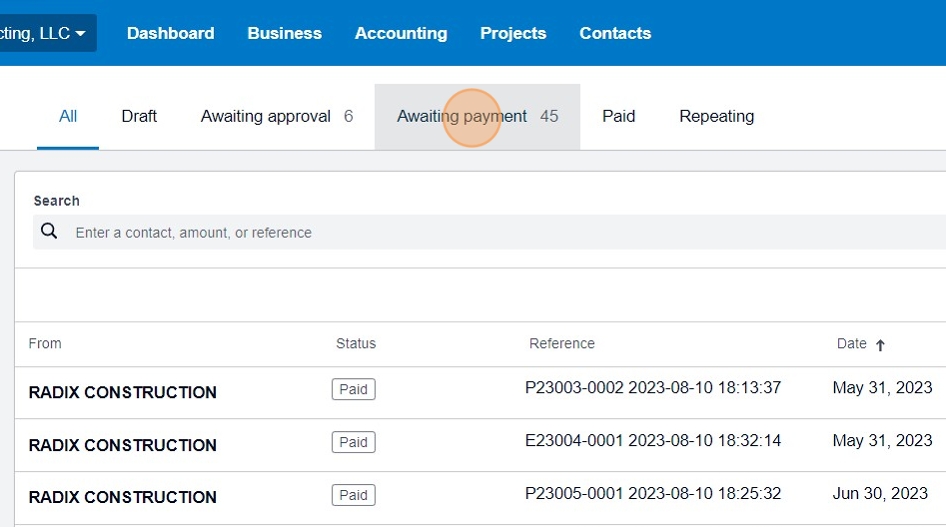Click the May 31, 2023 date of E23004-0001
Image resolution: width=946 pixels, height=527 pixels.
pyautogui.click(x=882, y=441)
